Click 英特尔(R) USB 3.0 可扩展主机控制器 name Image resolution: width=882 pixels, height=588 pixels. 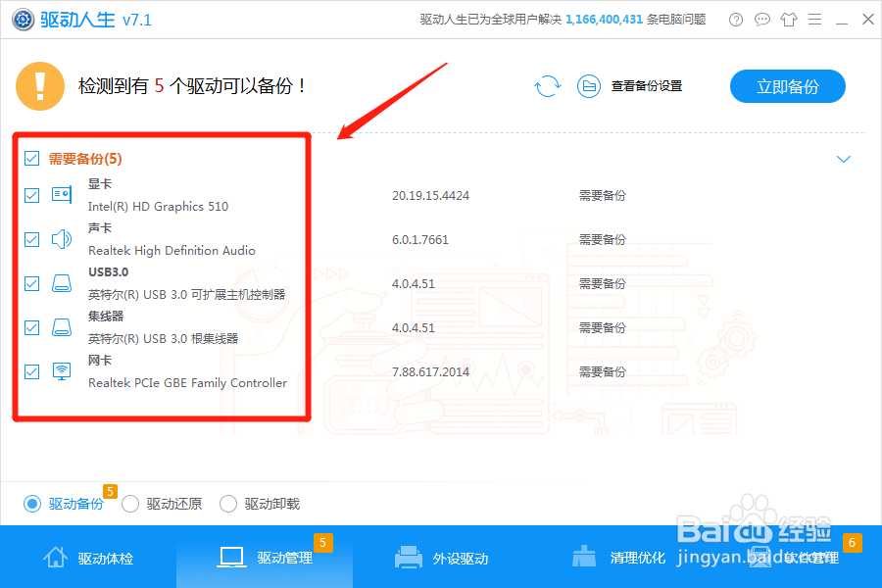click(x=187, y=294)
